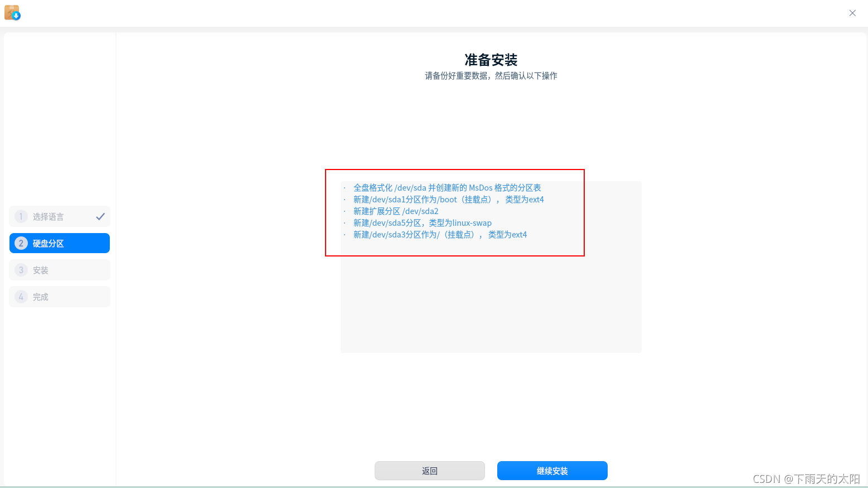The width and height of the screenshot is (868, 489).
Task: Select the 选择语言 step in sidebar
Action: (x=50, y=216)
